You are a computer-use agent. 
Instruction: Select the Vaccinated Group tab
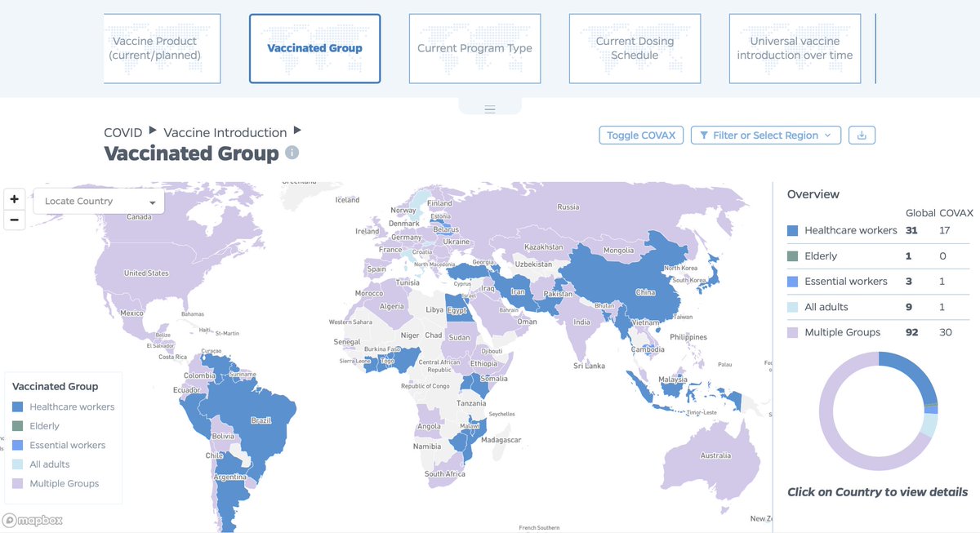314,48
